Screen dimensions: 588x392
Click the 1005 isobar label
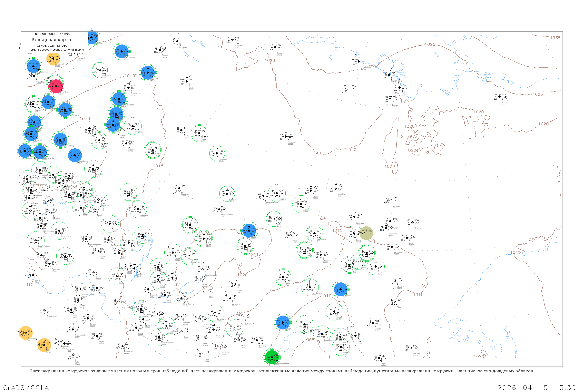[x=309, y=340]
